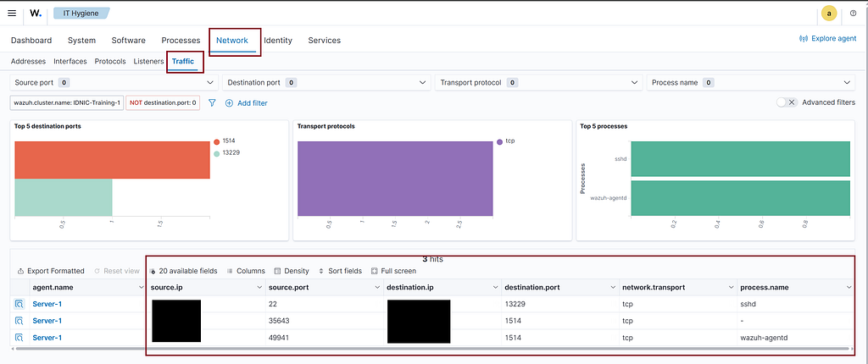Open source.port column header menu
This screenshot has width=868, height=364.
click(378, 288)
